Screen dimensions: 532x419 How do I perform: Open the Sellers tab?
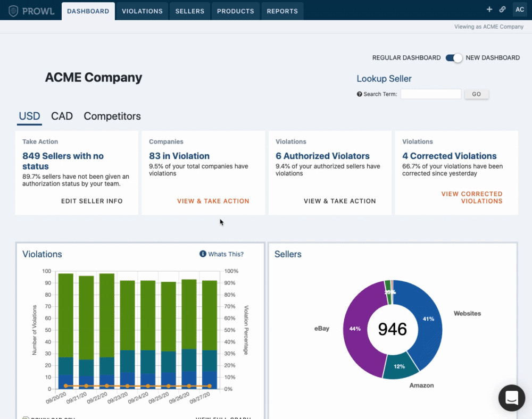[189, 11]
